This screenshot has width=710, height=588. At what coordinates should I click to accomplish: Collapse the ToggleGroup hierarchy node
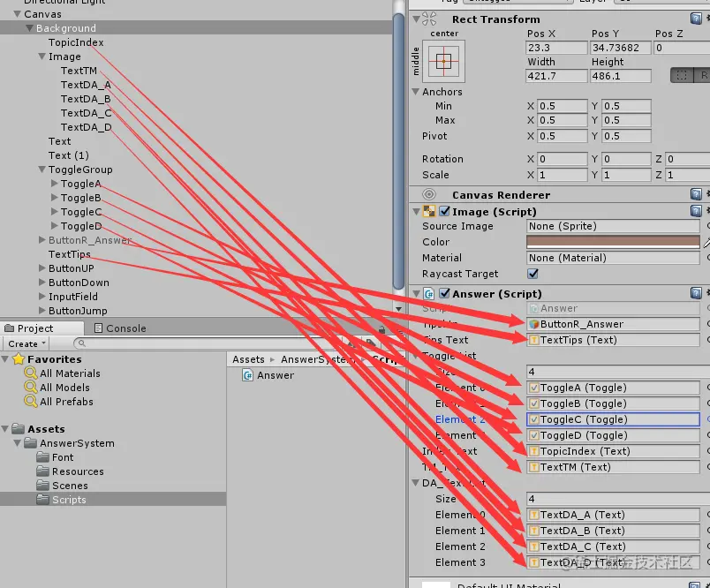(42, 170)
